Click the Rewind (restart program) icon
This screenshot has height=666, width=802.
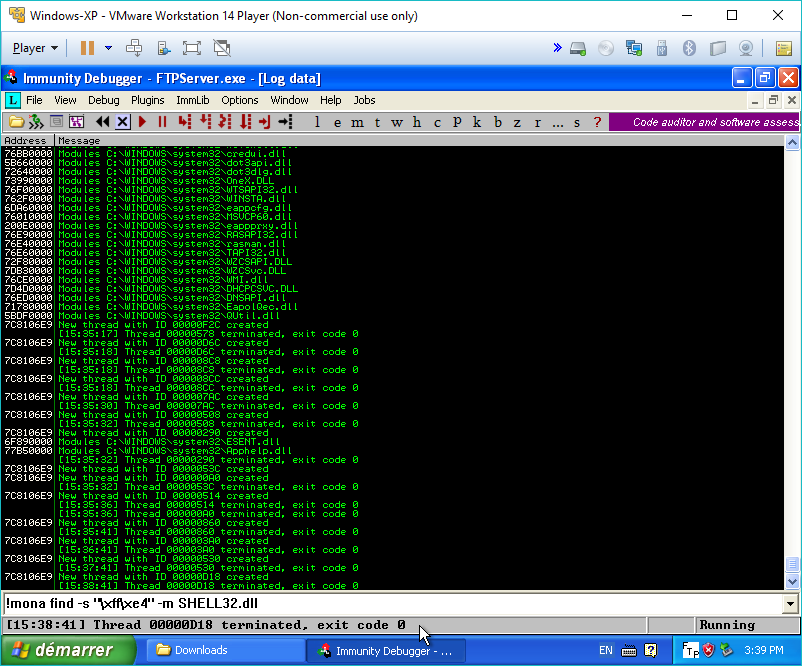coord(102,122)
